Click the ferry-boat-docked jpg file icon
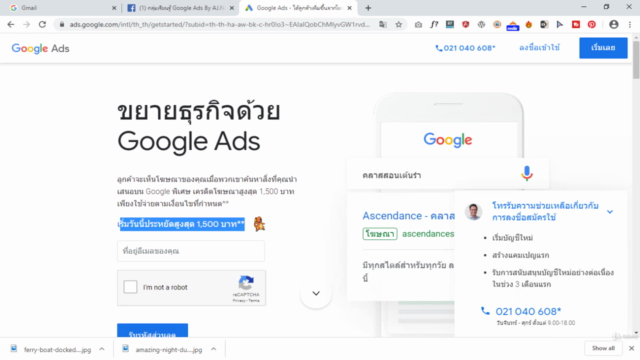 14,349
